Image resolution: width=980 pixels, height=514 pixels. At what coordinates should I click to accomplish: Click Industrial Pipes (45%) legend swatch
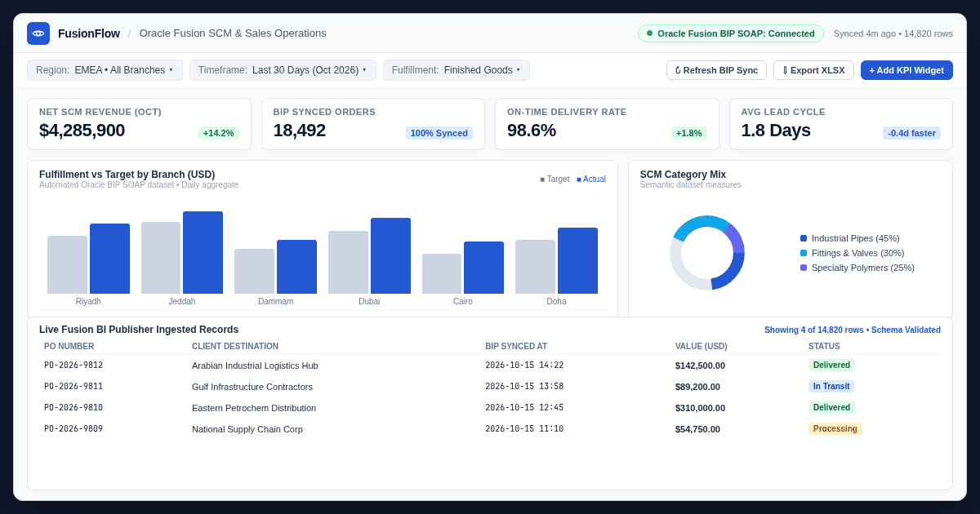coord(804,238)
